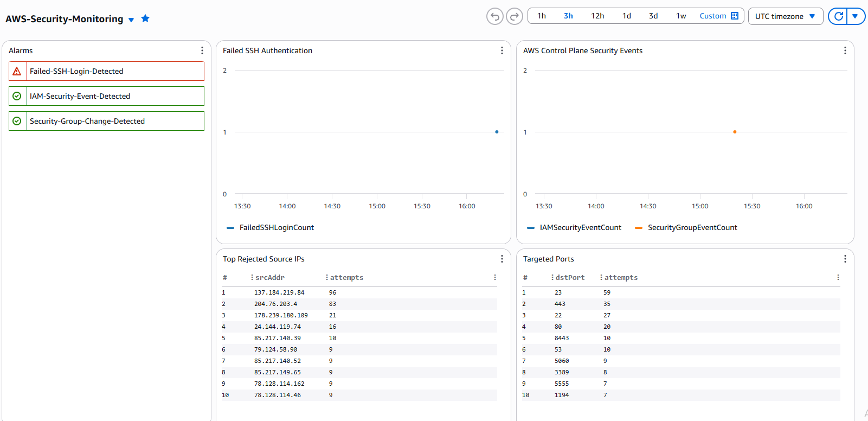Image resolution: width=868 pixels, height=421 pixels.
Task: Open the Security-Group-Change-Detected alarm
Action: tap(106, 121)
